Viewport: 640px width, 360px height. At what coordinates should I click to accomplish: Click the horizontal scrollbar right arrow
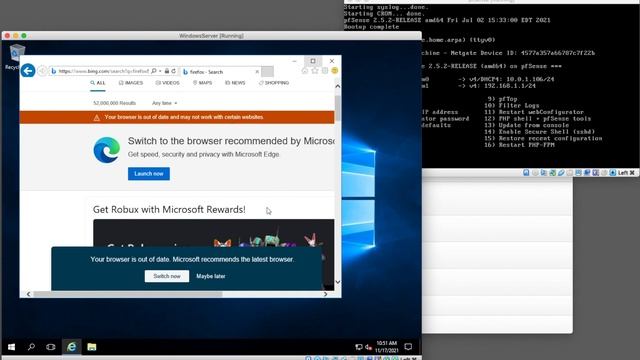325,294
